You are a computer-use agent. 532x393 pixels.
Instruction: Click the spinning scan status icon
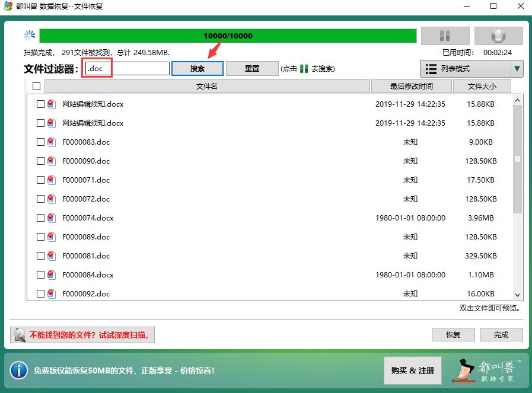click(30, 35)
